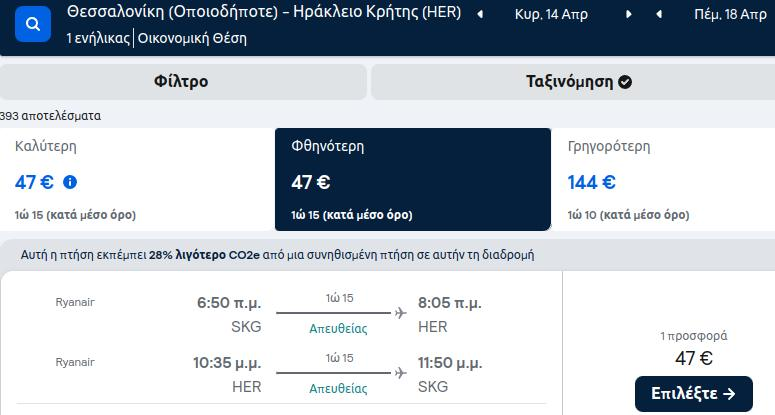Click the Θεσσαλονίκη – Ηράκλειο route title
Viewport: 775px width, 415px height.
pos(264,12)
